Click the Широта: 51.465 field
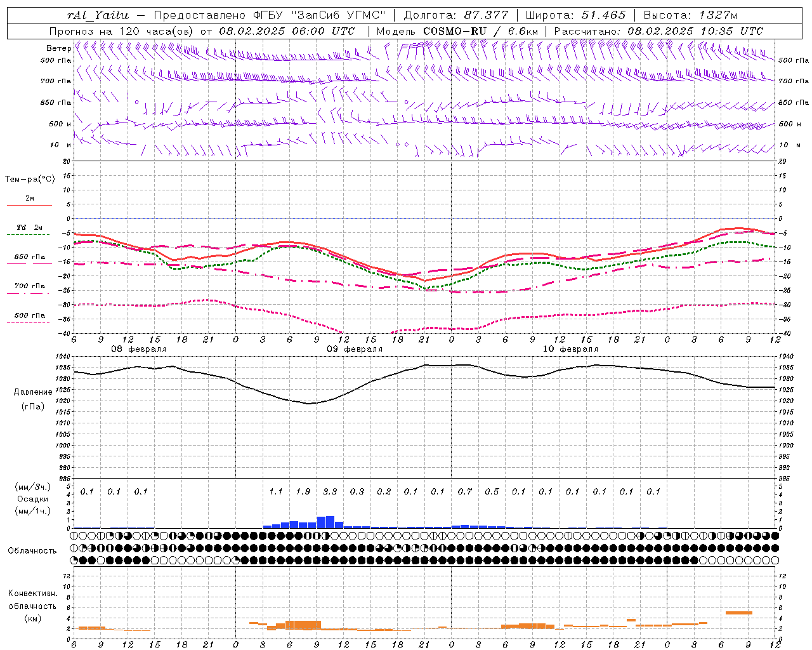The height and width of the screenshot is (650, 812). coord(575,15)
